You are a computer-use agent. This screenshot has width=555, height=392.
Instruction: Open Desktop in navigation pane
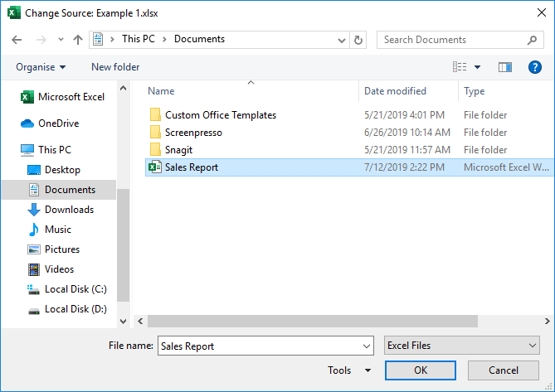(62, 170)
